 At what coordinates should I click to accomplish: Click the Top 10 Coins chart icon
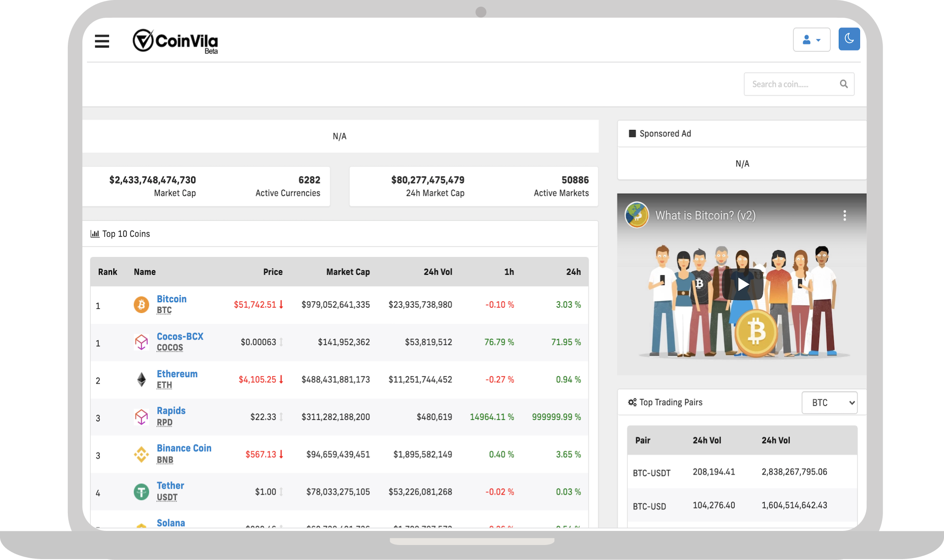95,234
